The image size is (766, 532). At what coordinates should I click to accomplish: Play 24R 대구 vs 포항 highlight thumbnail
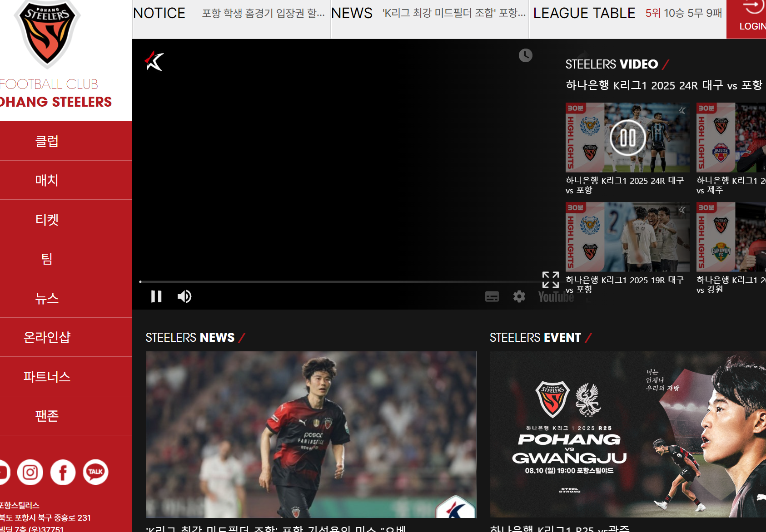627,138
